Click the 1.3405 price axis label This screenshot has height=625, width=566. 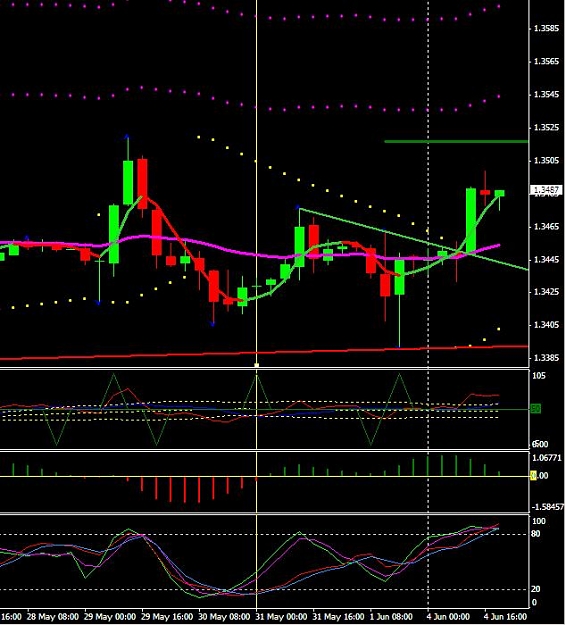(546, 325)
